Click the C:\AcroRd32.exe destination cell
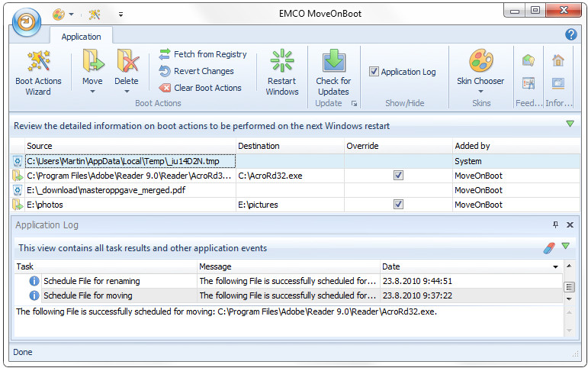Screen dimensions: 588x368 (x=291, y=176)
